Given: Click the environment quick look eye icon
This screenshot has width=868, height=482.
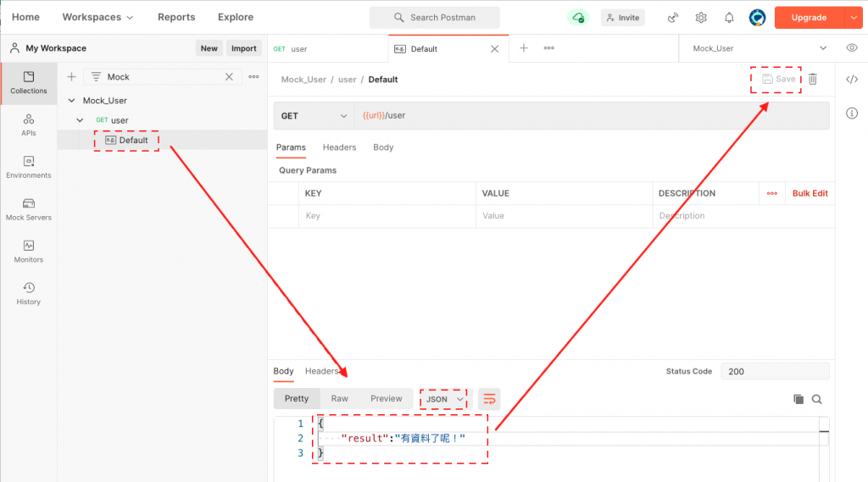Looking at the screenshot, I should (x=852, y=48).
